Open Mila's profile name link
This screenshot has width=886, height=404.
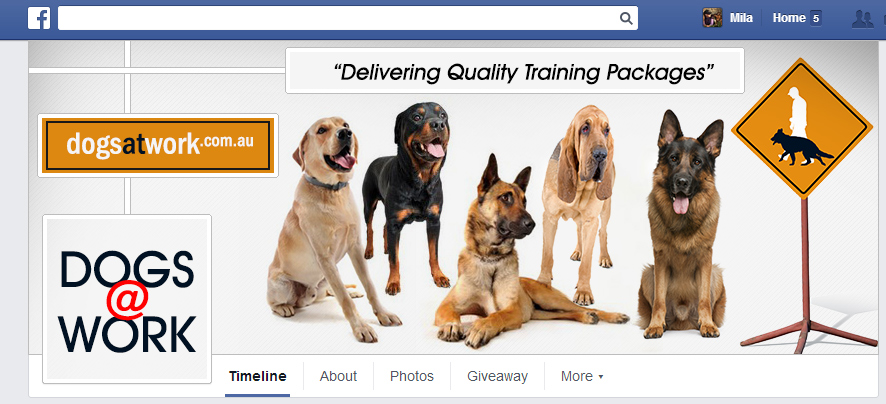click(741, 18)
